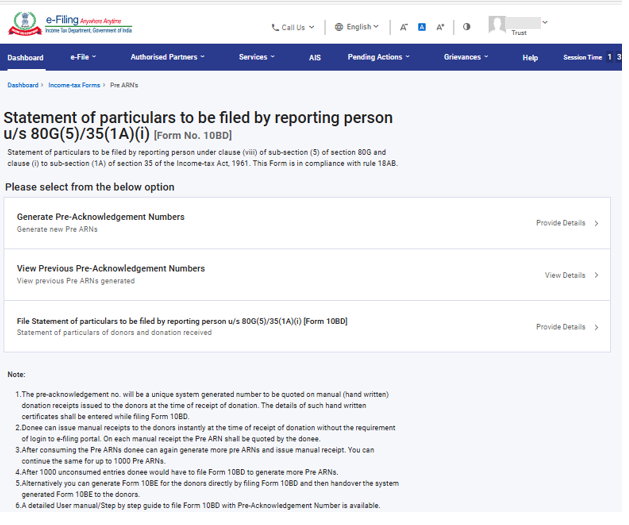This screenshot has width=629, height=525.
Task: Click View Details for previous Pre-ARNs
Action: tap(570, 275)
